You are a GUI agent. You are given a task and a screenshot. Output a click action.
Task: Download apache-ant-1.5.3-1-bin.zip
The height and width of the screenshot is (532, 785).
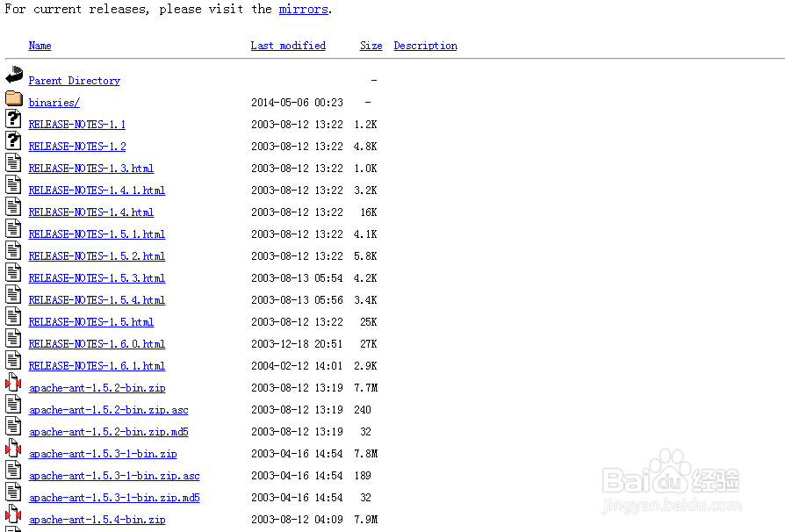click(x=103, y=455)
